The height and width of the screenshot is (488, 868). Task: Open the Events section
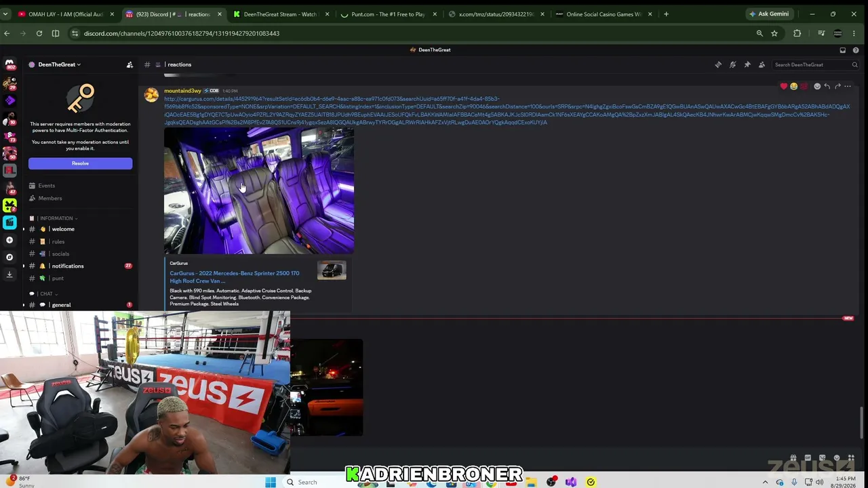[80, 186]
